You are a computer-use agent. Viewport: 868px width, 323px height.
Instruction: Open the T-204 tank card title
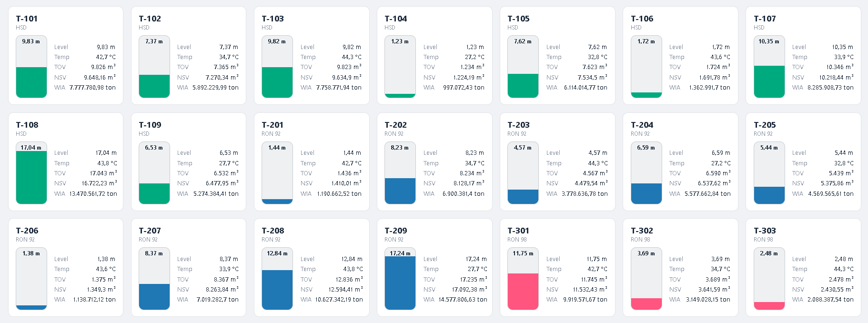tap(642, 125)
